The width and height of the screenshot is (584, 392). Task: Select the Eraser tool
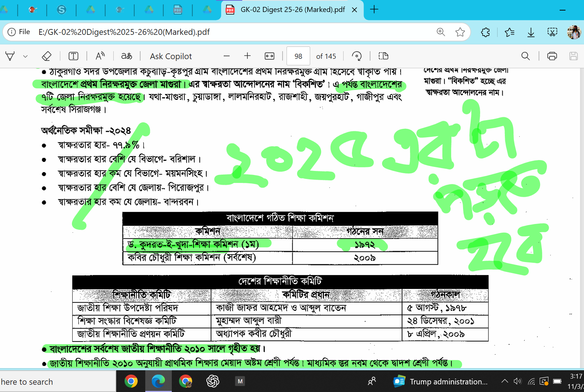pos(46,56)
